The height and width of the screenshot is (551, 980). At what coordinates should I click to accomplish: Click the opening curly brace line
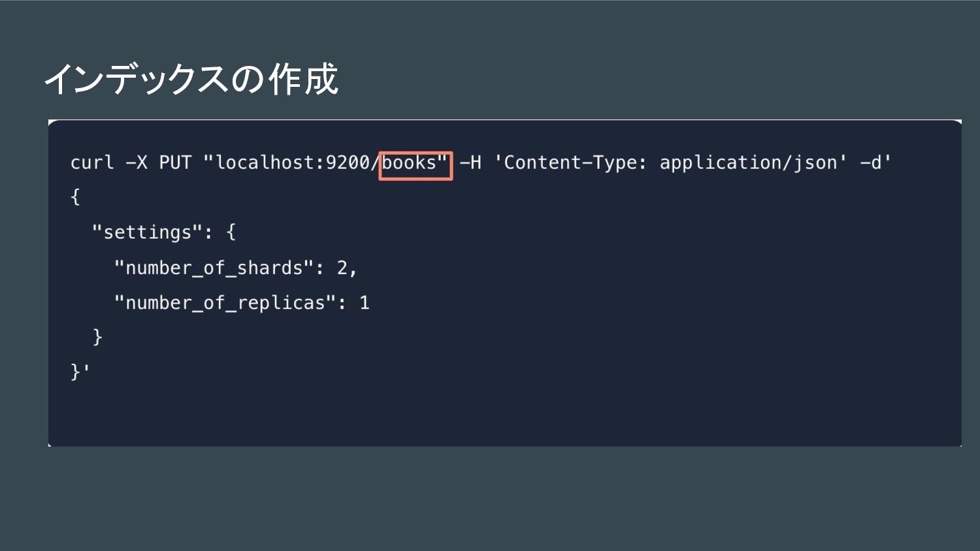coord(75,197)
